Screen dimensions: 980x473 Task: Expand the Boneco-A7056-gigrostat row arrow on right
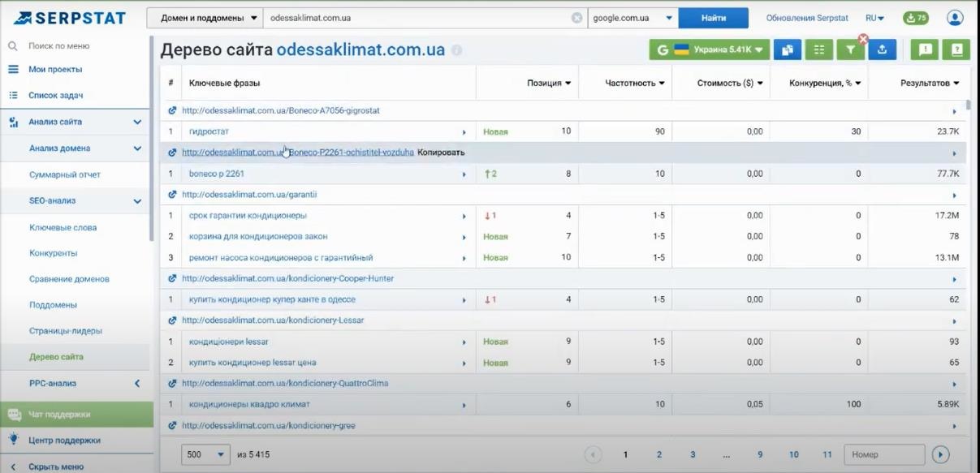click(x=955, y=111)
